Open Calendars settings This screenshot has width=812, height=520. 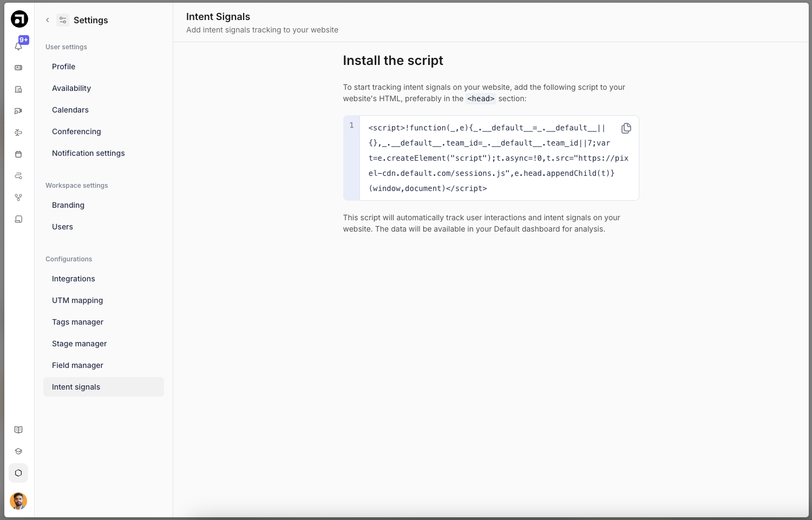[x=103, y=110]
